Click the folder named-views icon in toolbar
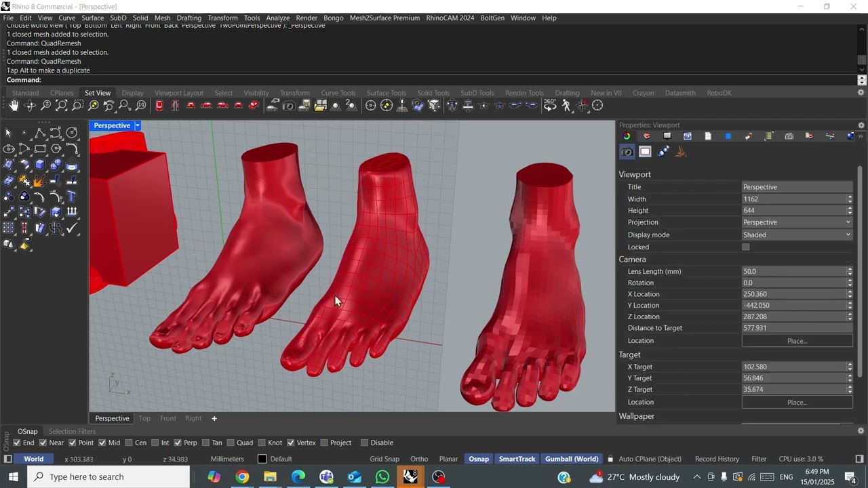The width and height of the screenshot is (868, 488). (321, 106)
